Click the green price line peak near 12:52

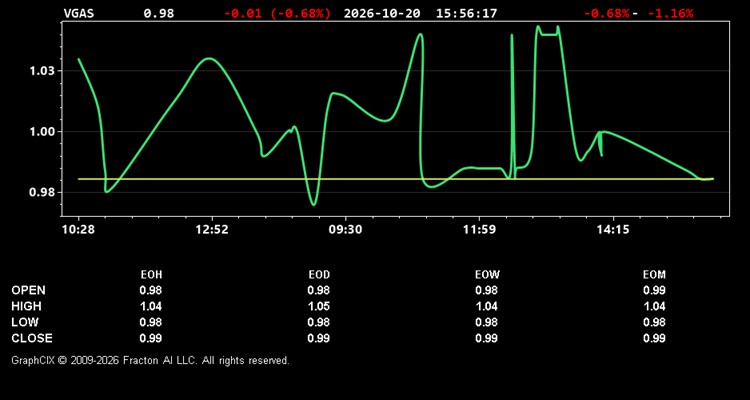(x=210, y=58)
